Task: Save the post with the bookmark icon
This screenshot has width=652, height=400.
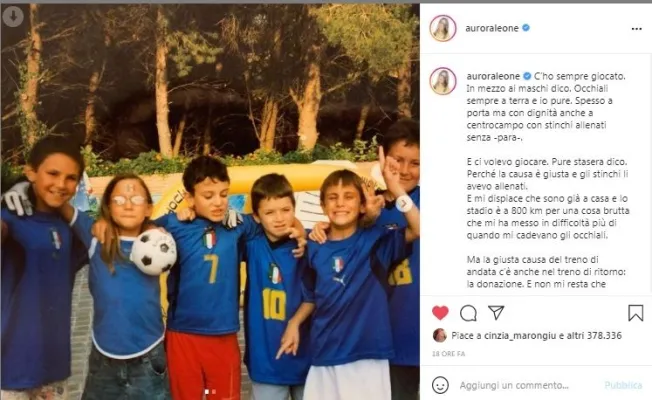Action: [x=635, y=313]
